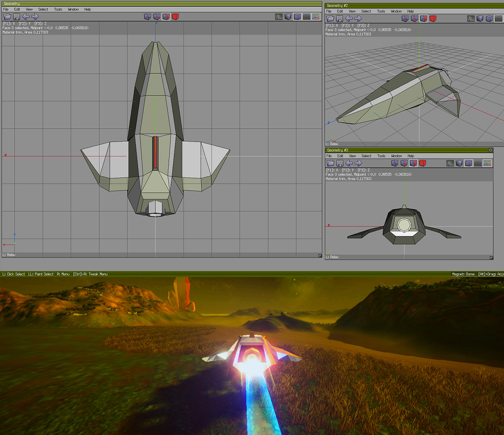Viewport: 504px width, 435px height.
Task: Open the Window menu in Geometry #2
Action: (396, 11)
